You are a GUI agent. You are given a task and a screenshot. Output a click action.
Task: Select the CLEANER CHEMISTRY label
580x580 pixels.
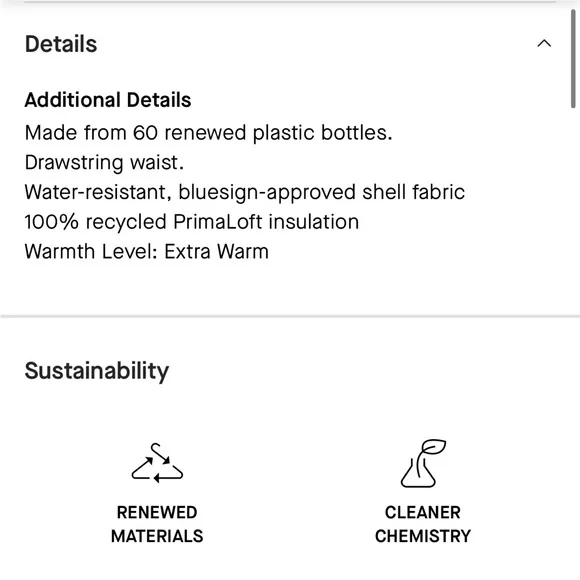pyautogui.click(x=423, y=524)
